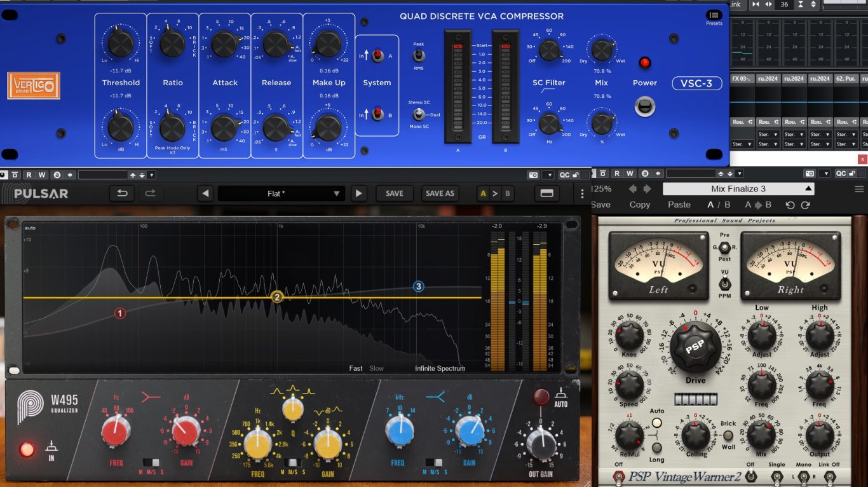
Task: Select the FX 03 mixer channel tab
Action: [742, 79]
